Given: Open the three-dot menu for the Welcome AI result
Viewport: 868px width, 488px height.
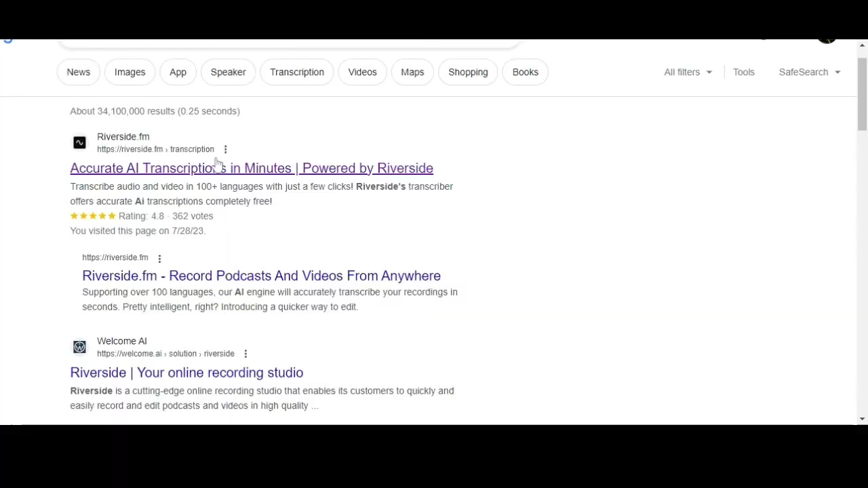Looking at the screenshot, I should coord(245,354).
